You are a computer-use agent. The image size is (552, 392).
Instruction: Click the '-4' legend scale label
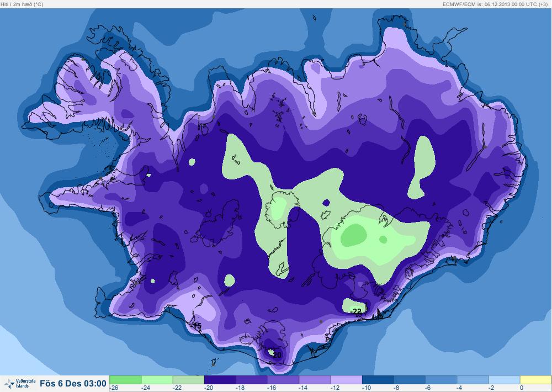click(x=460, y=388)
